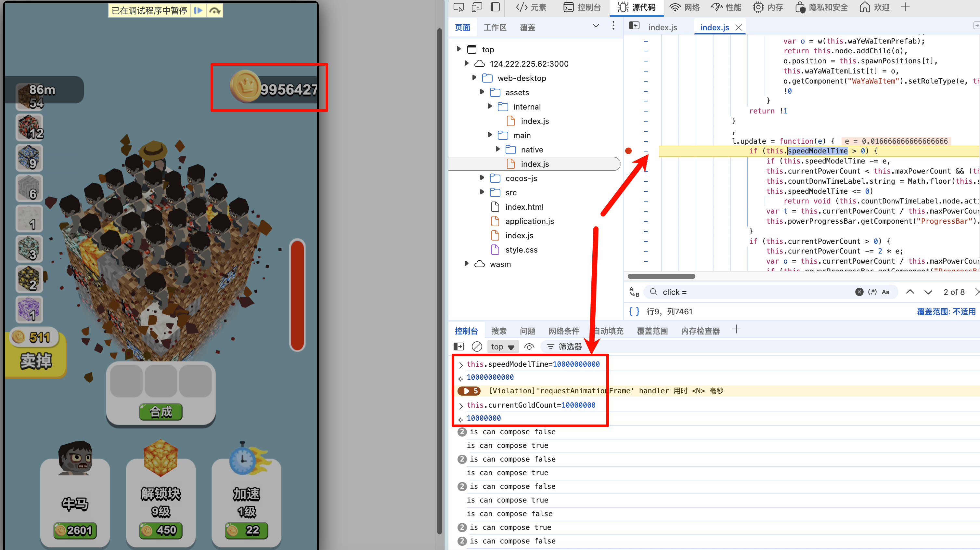Click the step over debugger icon
Viewport: 980px width, 550px height.
pos(215,10)
